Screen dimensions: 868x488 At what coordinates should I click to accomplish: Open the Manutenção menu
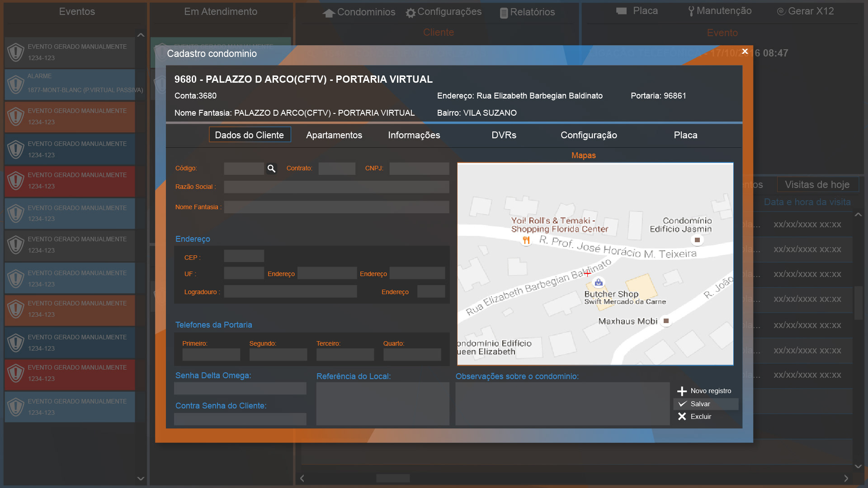point(720,11)
